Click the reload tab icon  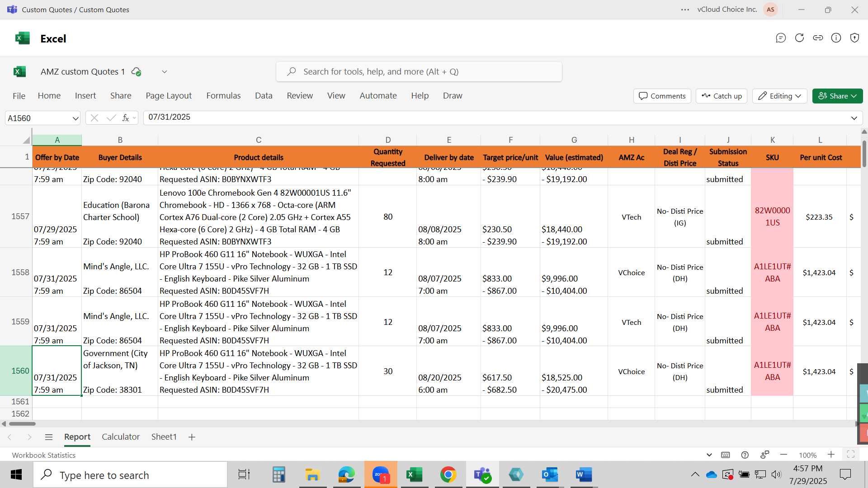click(x=799, y=38)
